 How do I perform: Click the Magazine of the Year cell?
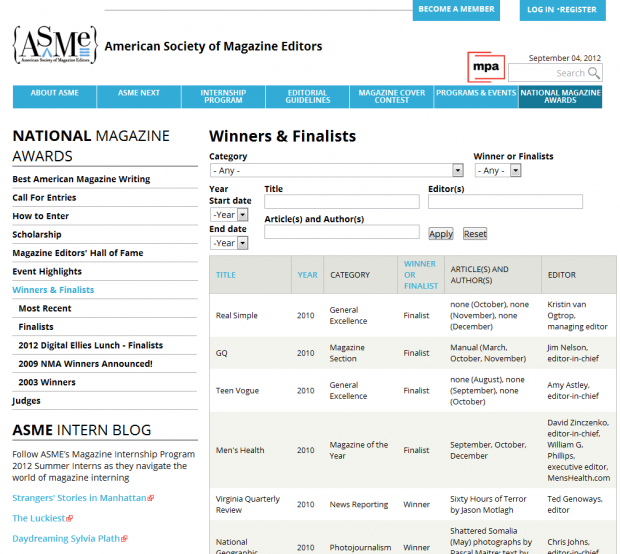tap(359, 450)
